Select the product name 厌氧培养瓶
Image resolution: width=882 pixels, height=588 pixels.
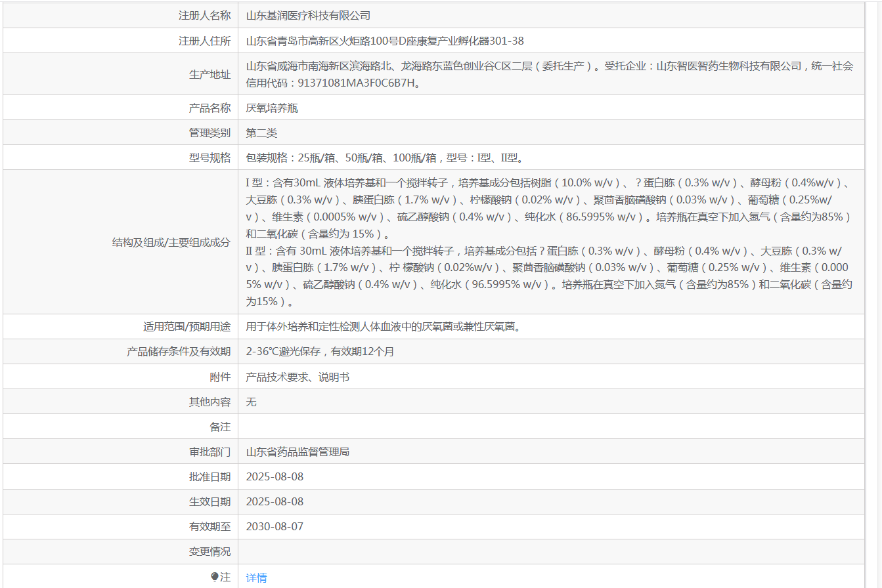pyautogui.click(x=272, y=108)
